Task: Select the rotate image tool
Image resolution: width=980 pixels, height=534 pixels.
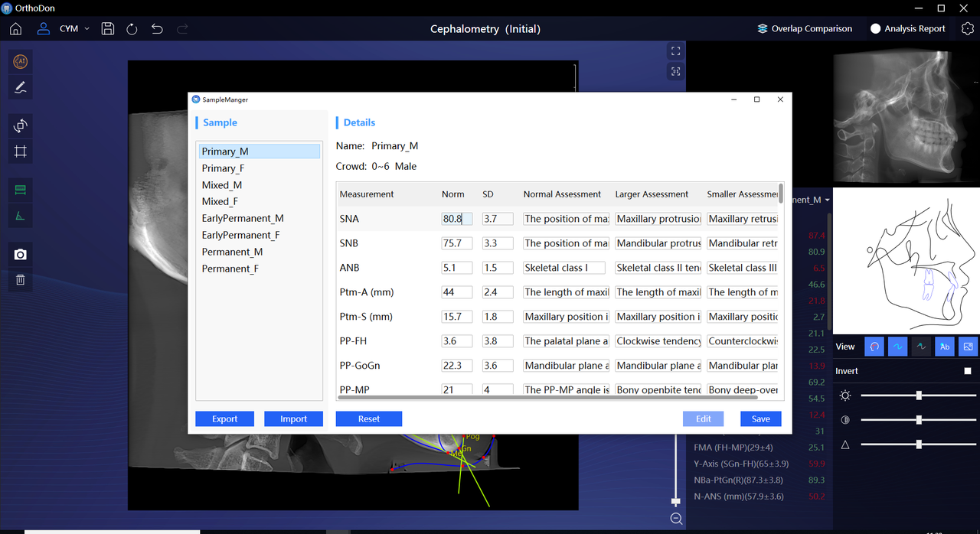Action: [21, 125]
